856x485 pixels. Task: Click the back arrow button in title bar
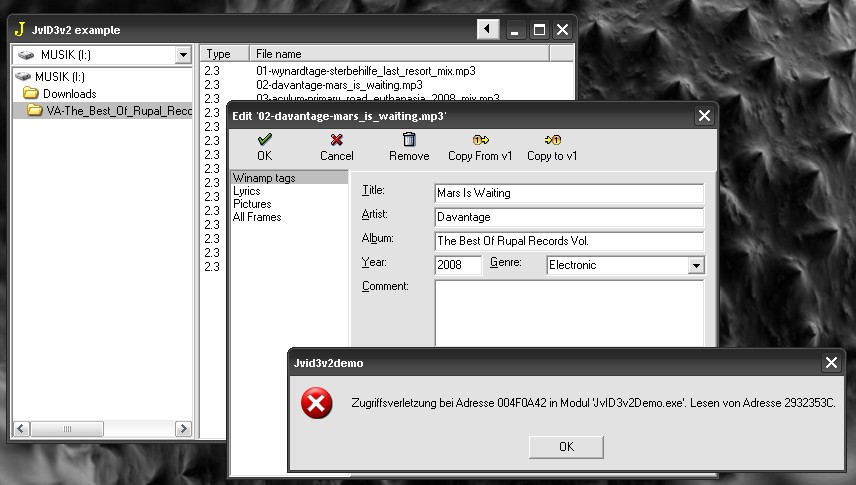(487, 30)
